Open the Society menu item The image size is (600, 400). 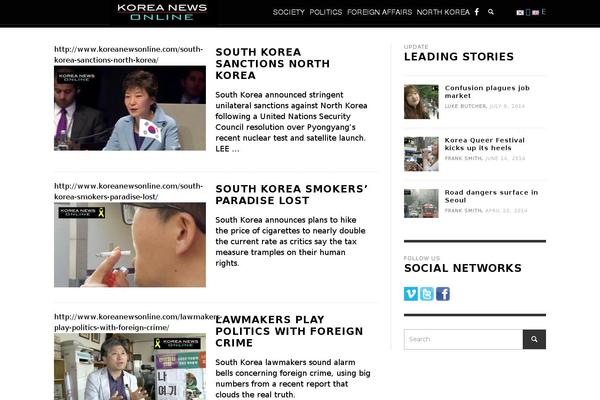(x=289, y=12)
